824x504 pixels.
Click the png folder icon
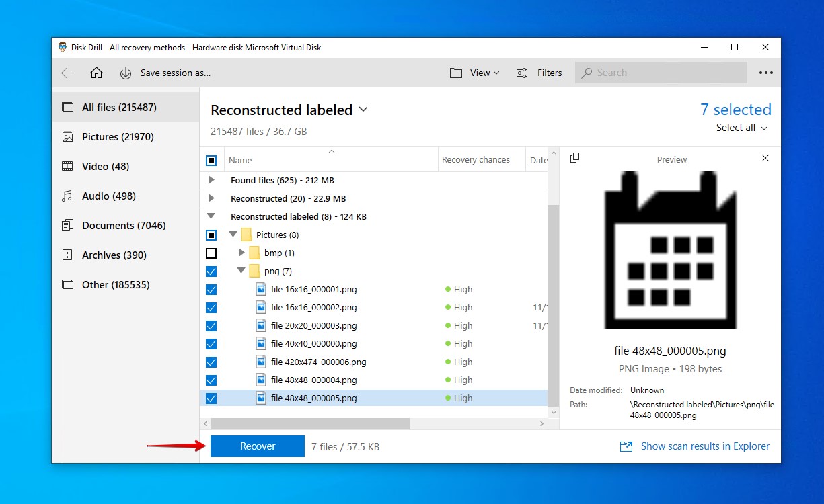[x=254, y=271]
